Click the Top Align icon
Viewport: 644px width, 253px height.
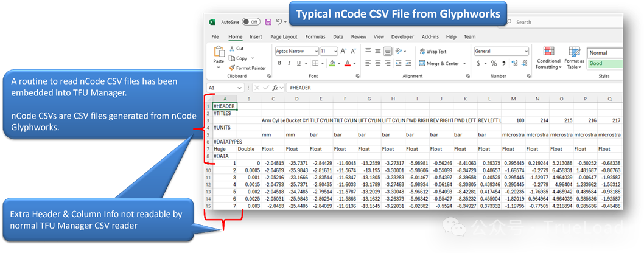[x=368, y=51]
